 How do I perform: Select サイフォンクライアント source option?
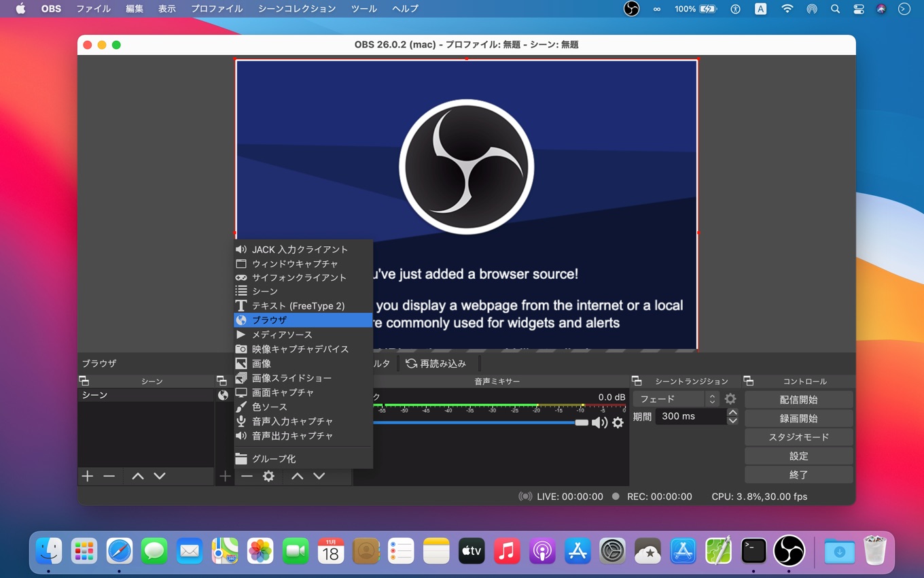(303, 277)
